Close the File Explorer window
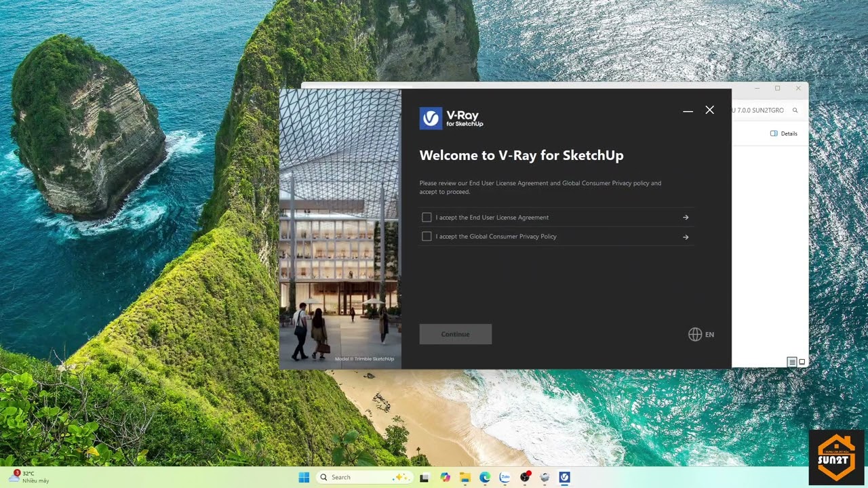The image size is (868, 488). click(798, 88)
